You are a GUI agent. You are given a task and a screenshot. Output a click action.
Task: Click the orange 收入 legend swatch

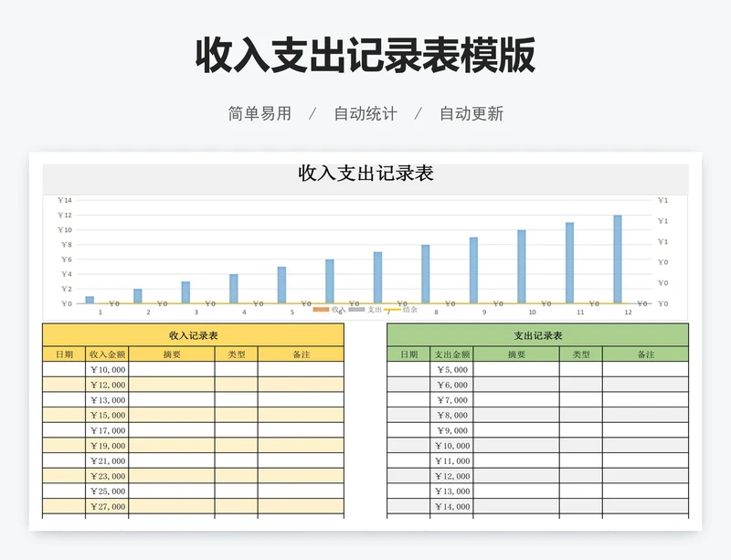coord(321,309)
